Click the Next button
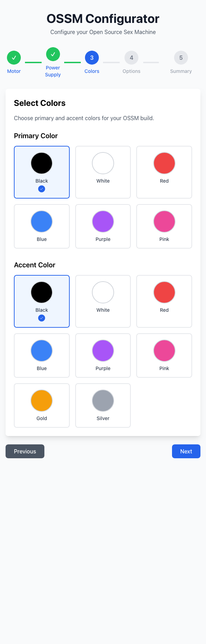206x644 pixels. [x=186, y=451]
